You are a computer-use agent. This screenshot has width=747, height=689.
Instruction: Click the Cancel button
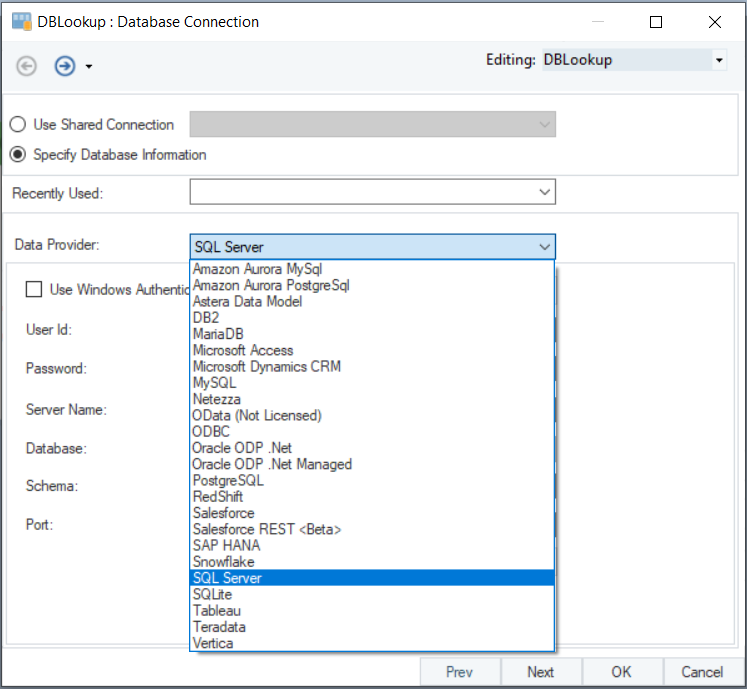(701, 672)
